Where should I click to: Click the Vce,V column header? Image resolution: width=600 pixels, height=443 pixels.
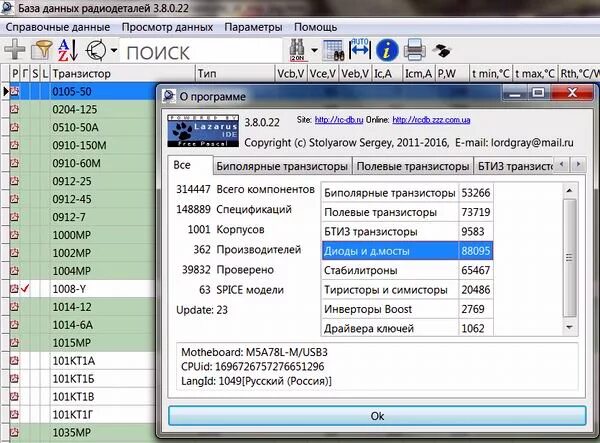click(323, 73)
